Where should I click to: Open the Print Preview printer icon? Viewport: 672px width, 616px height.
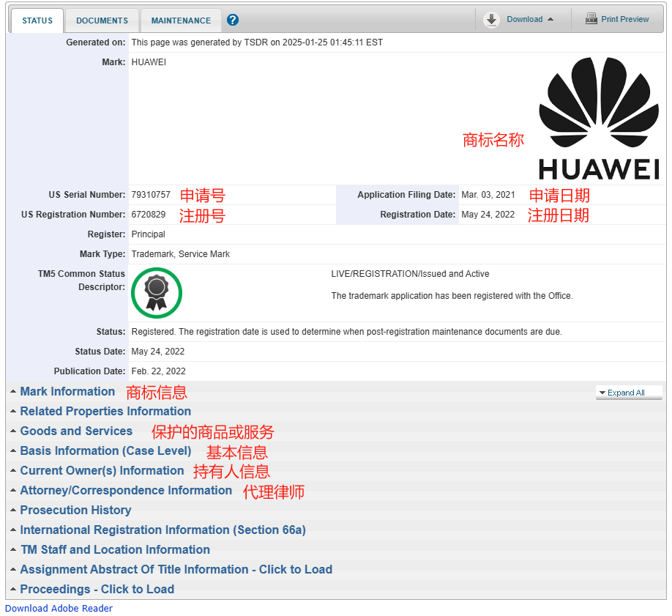(x=591, y=18)
